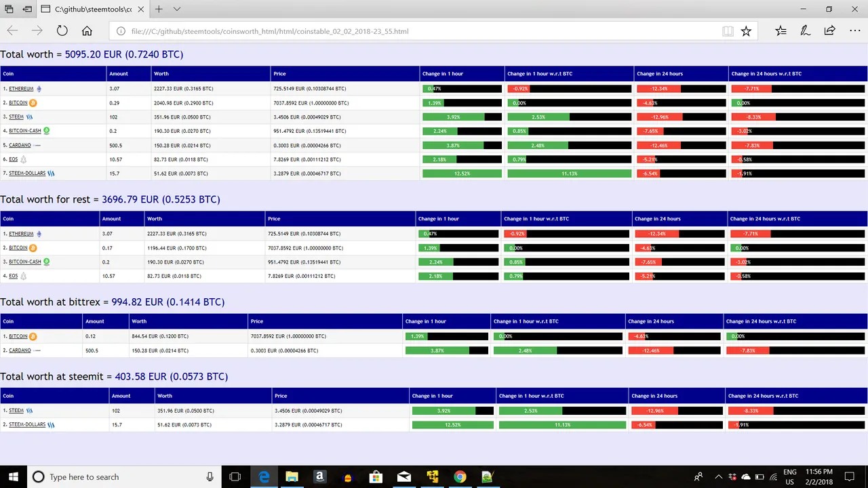Add notes with the pen icon
This screenshot has height=488, width=868.
point(805,30)
